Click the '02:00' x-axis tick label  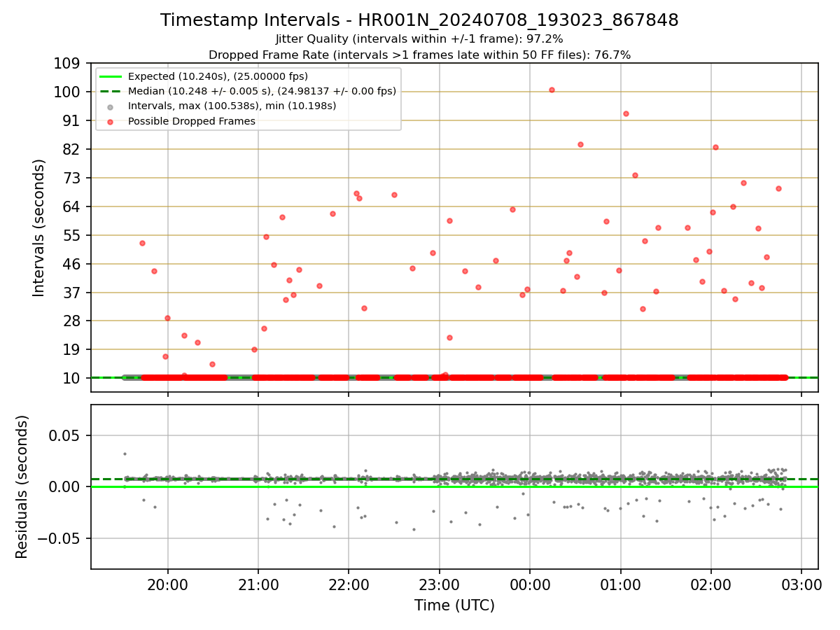tap(711, 584)
